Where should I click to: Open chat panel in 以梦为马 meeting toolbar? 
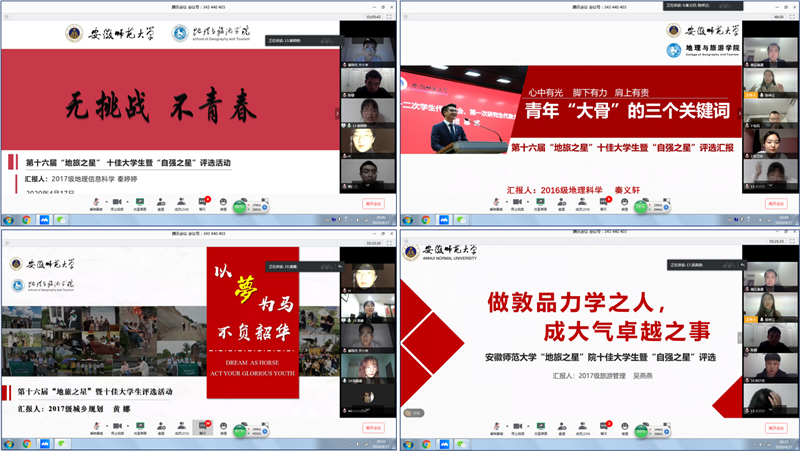click(204, 423)
